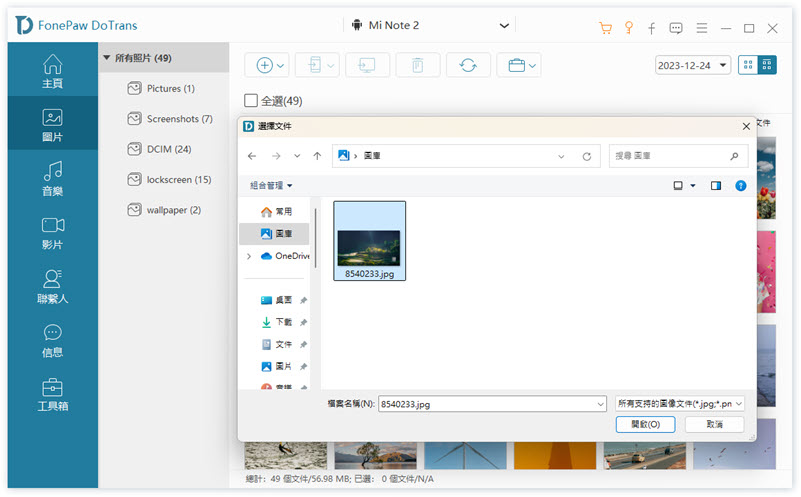Open the file type filter dropdown
This screenshot has height=497, width=801.
[x=680, y=403]
